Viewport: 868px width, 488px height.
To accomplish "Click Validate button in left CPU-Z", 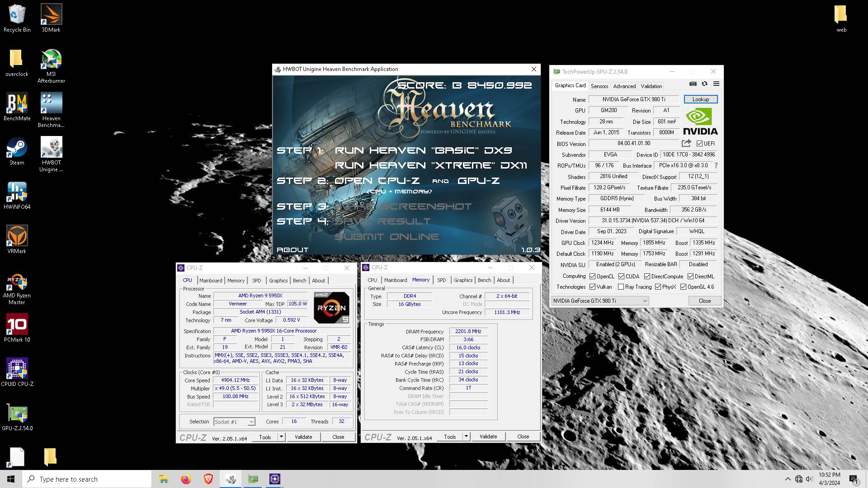I will [x=303, y=437].
